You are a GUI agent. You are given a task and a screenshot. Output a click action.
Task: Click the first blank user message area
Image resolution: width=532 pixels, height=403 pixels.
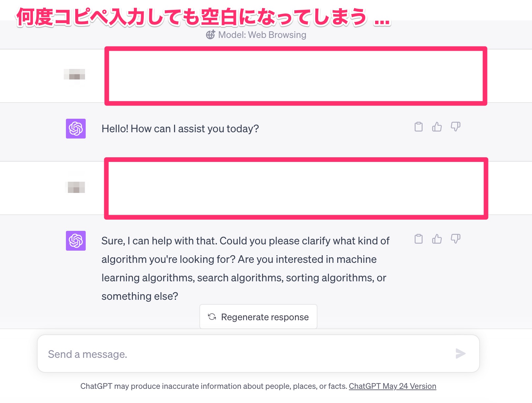[296, 76]
